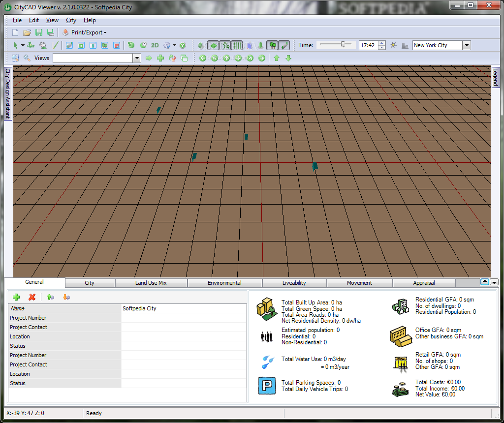Click the sun lighting icon
This screenshot has width=504, height=423.
pyautogui.click(x=393, y=45)
